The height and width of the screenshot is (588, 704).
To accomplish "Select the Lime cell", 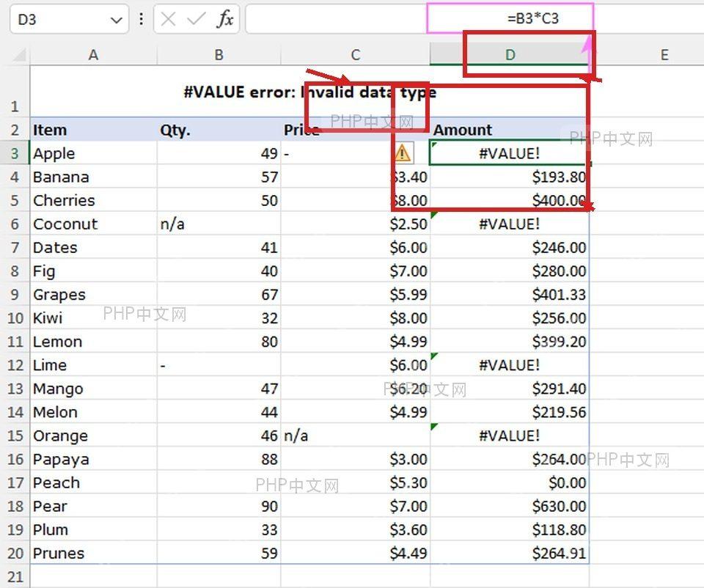I will [93, 364].
